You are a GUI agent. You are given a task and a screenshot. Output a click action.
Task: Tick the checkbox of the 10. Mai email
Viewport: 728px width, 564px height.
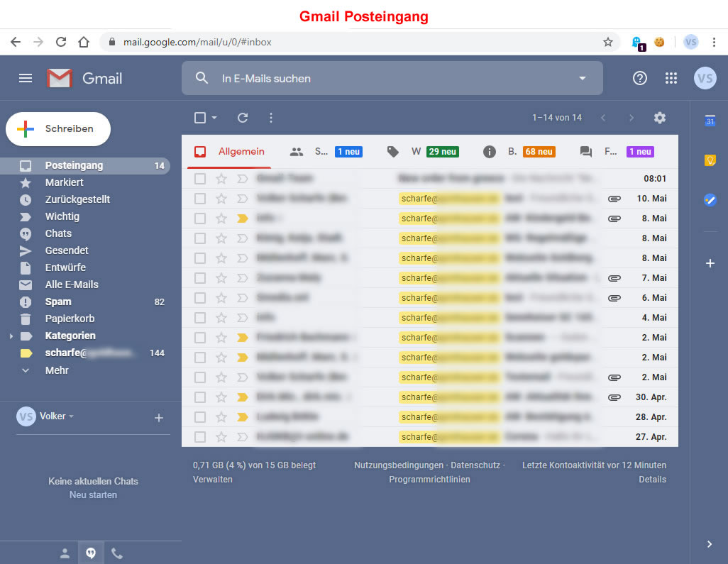pyautogui.click(x=200, y=199)
